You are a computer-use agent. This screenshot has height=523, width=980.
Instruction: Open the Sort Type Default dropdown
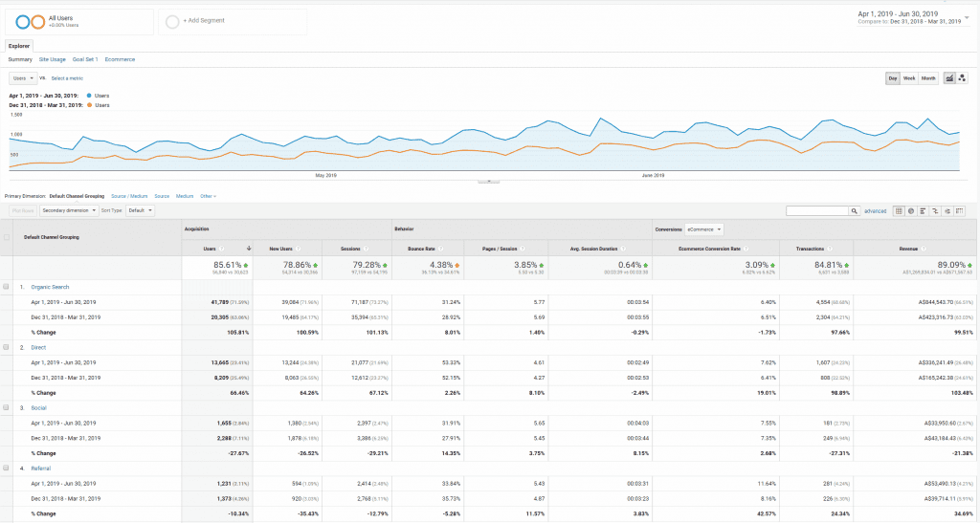click(x=140, y=210)
